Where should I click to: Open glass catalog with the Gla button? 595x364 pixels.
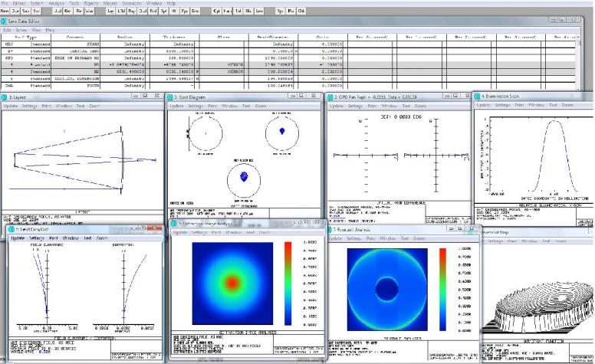click(x=248, y=11)
